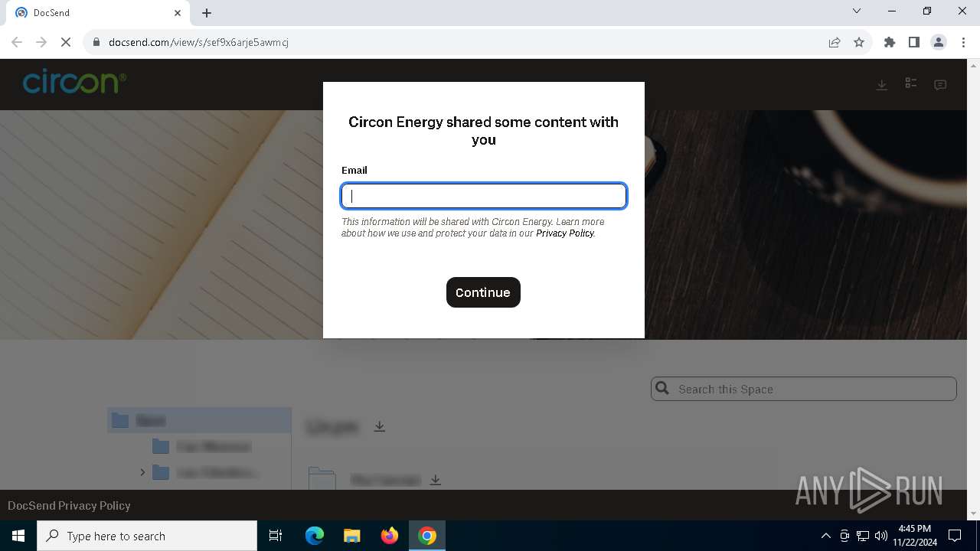Click the download icon in top header
Screen dimensions: 980x551
click(882, 85)
